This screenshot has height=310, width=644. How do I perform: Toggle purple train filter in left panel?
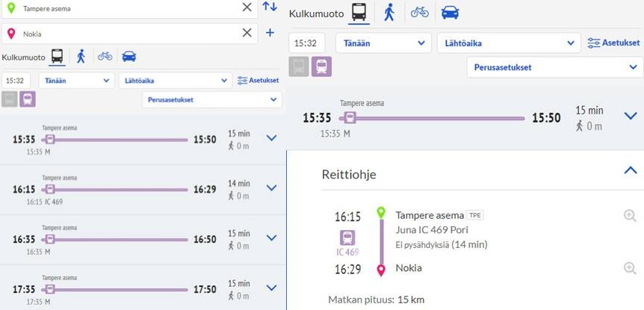[28, 99]
